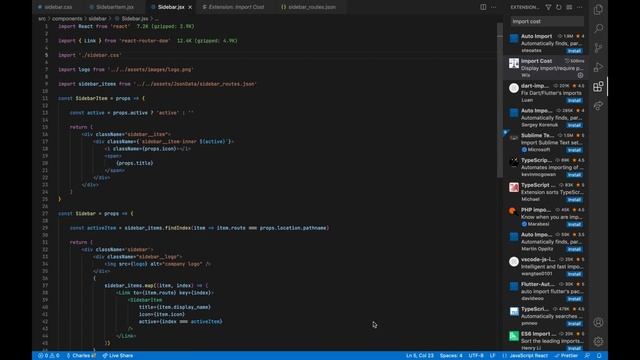Click 'components' in the breadcrumb
Image resolution: width=640 pixels, height=360 pixels.
tap(67, 19)
